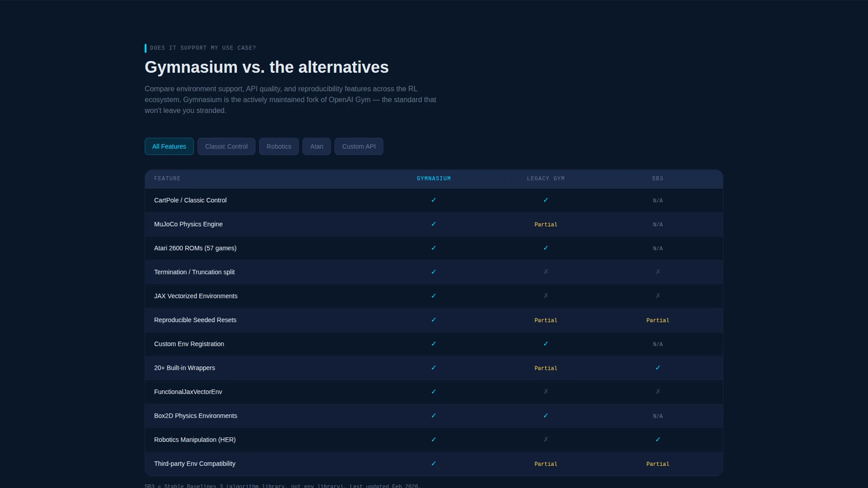Click the Gymnasium checkmark for Box2D Physics Environments
The image size is (868, 488).
434,416
